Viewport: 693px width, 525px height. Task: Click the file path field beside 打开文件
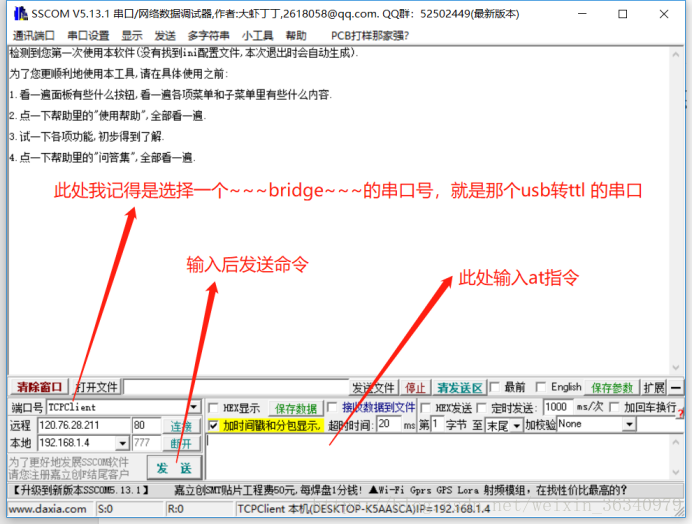tap(236, 388)
